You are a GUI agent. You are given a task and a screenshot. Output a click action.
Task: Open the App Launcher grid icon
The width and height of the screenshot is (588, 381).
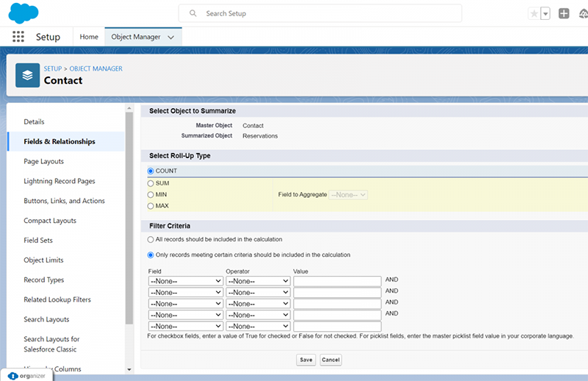point(18,37)
